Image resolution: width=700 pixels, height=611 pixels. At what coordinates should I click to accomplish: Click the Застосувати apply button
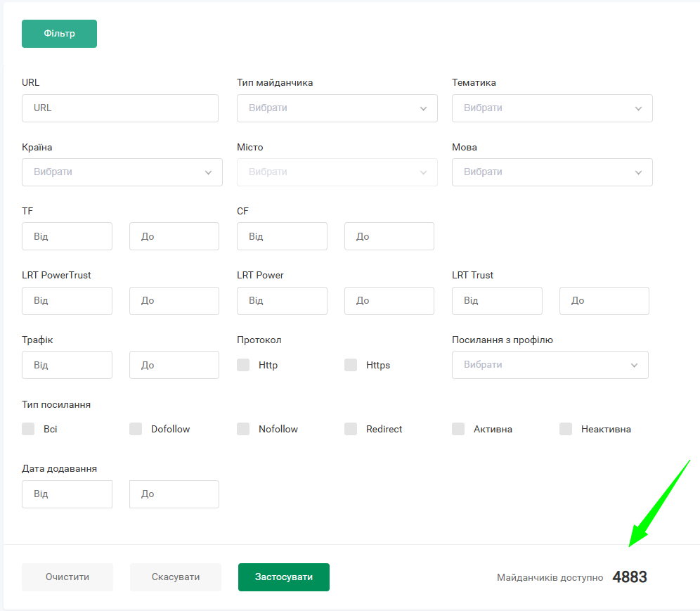pos(283,577)
